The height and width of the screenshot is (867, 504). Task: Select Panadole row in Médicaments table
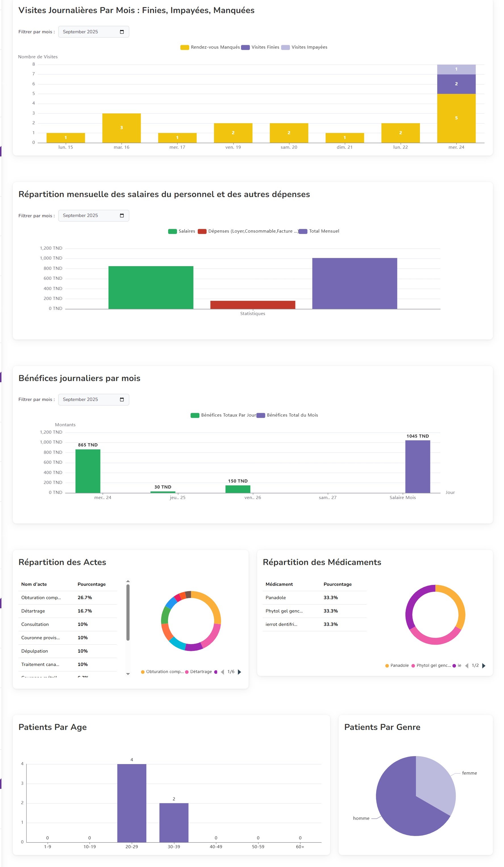point(314,598)
